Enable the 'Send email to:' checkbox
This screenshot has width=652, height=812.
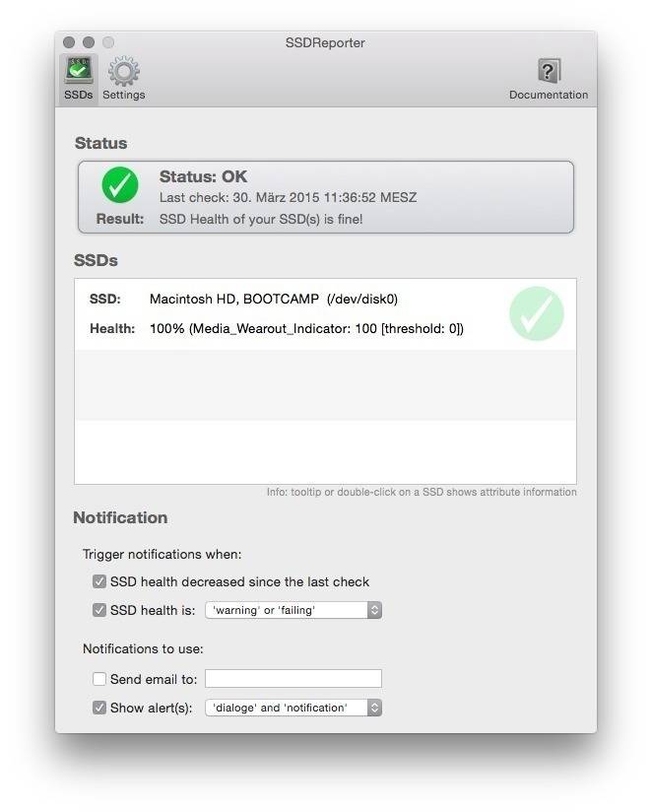tap(99, 679)
